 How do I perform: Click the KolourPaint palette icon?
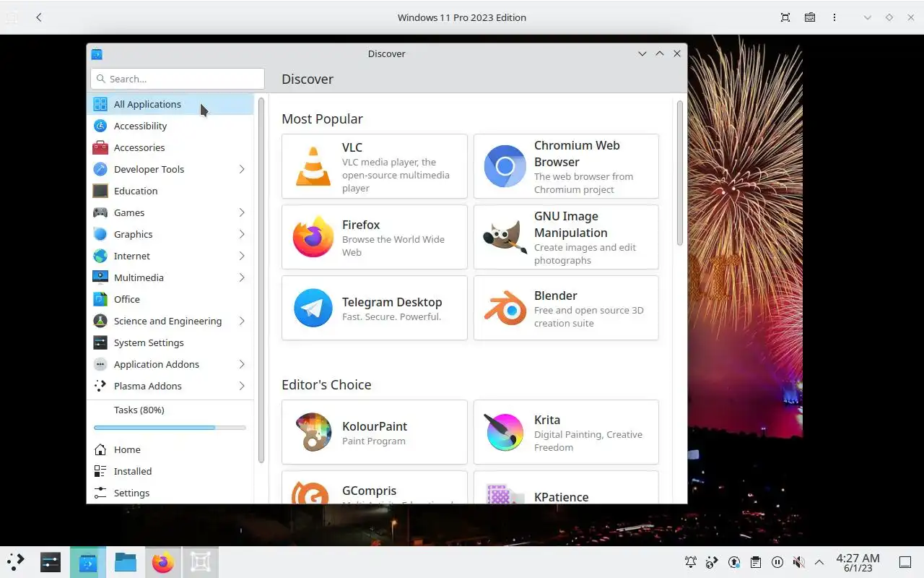click(313, 432)
